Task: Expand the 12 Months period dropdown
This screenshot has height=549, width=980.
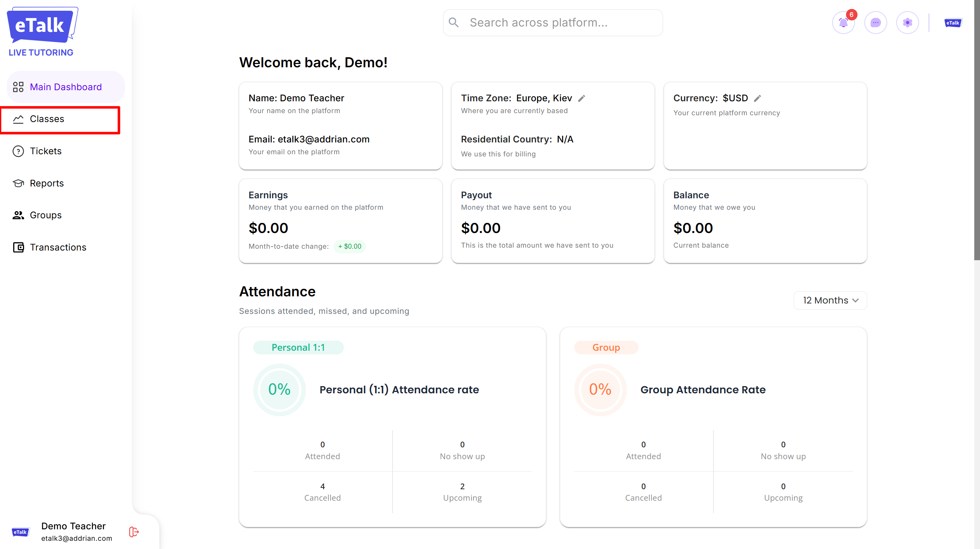Action: 830,300
